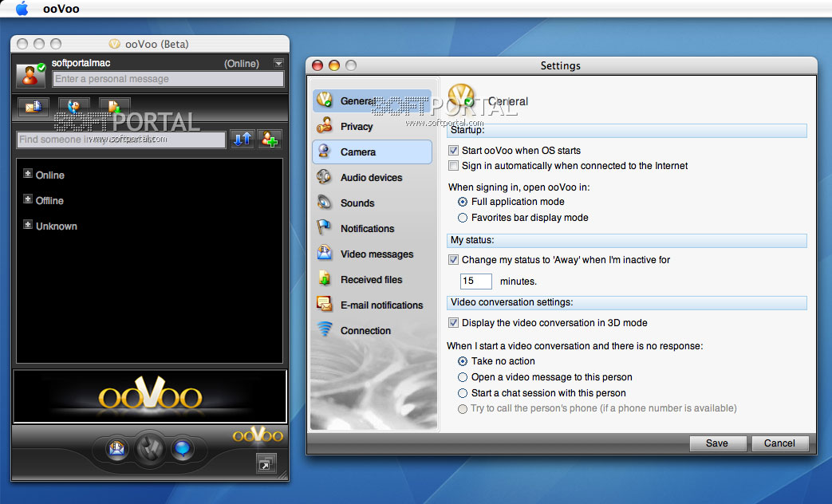Toggle Display video conversation in 3D mode

tap(453, 322)
